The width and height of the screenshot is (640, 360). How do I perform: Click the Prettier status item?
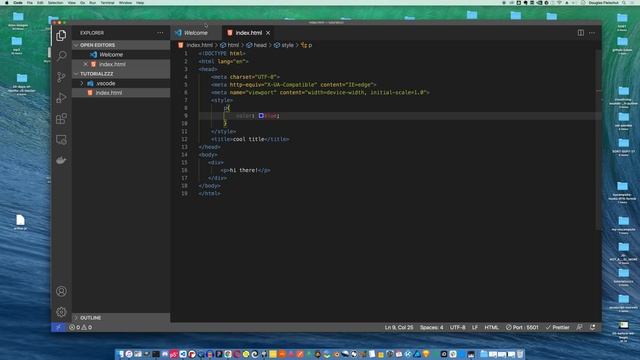point(558,327)
